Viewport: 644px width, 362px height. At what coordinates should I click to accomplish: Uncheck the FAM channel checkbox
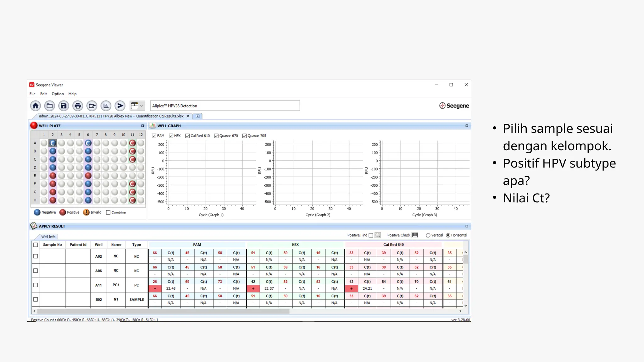[x=154, y=136]
